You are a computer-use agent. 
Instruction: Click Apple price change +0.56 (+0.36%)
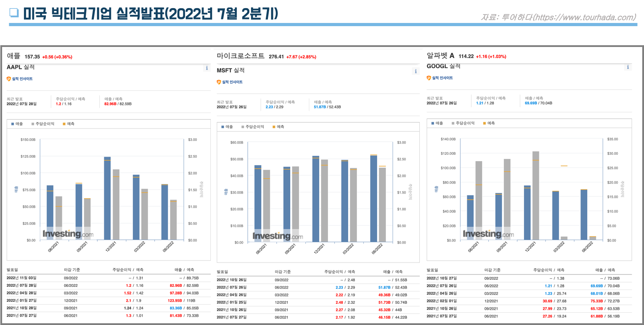click(x=57, y=57)
